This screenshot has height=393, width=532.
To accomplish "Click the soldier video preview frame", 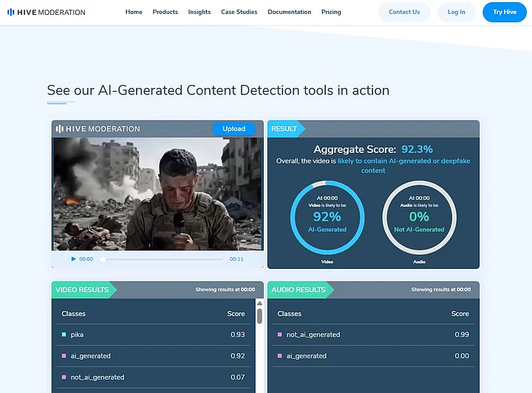I will [x=157, y=194].
